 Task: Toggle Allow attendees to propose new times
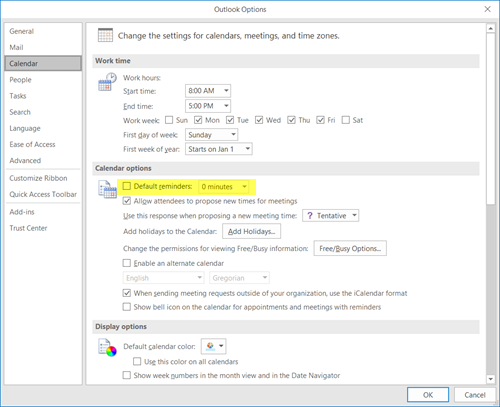(127, 201)
